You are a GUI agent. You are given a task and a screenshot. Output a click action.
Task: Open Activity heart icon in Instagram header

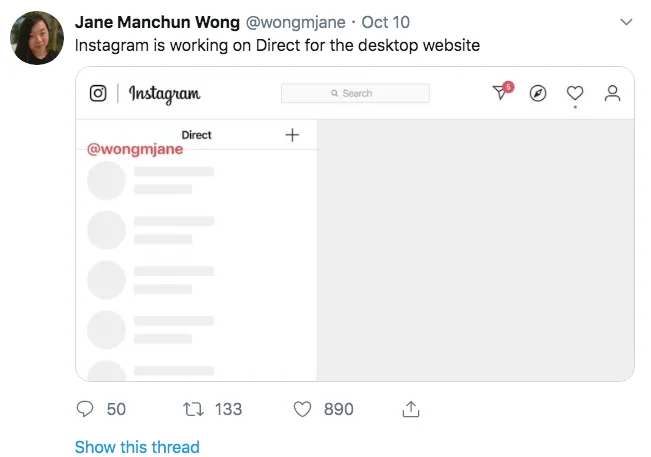(575, 93)
